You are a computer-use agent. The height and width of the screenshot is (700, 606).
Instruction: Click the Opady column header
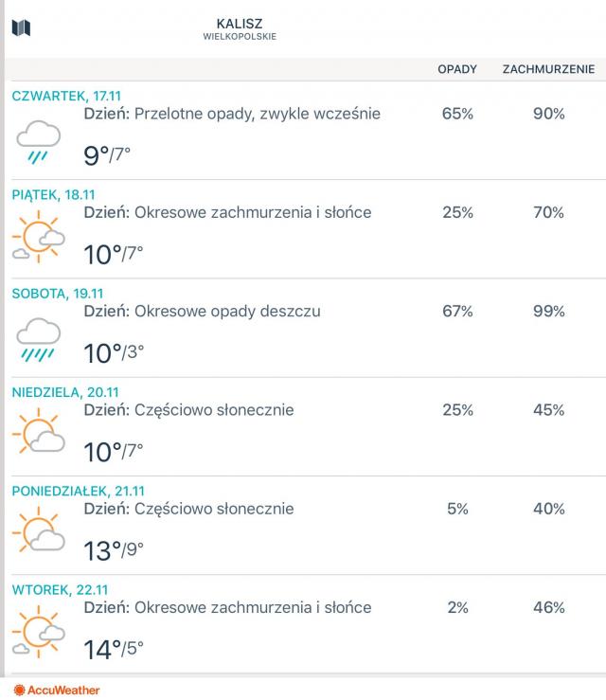[x=456, y=69]
